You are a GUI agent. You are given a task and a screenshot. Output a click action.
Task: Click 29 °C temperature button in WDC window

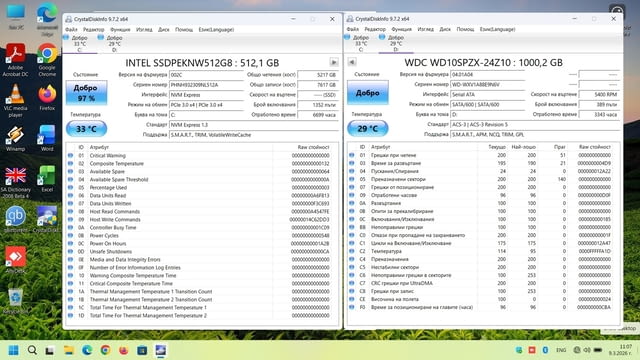pyautogui.click(x=368, y=129)
